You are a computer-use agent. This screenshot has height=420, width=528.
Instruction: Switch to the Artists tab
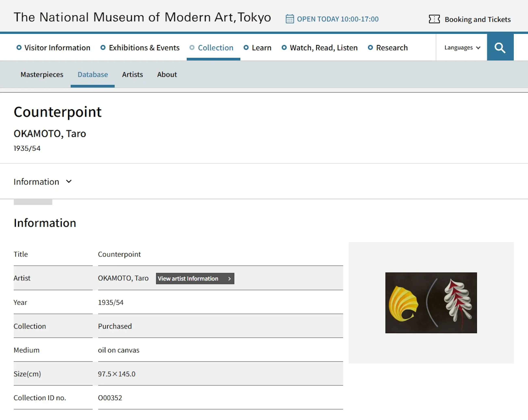click(132, 74)
